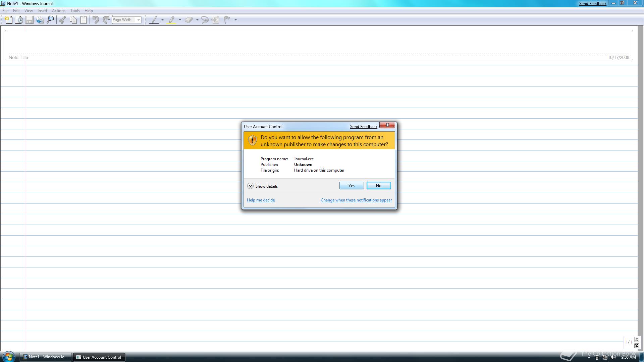Viewport: 644px width, 362px height.
Task: Click Change when these notifications appear
Action: (x=356, y=200)
